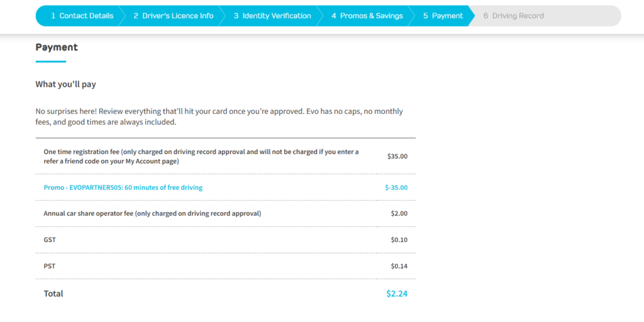Screen dimensions: 644x322
Task: Select the $35.00 registration fee amount
Action: tap(397, 157)
